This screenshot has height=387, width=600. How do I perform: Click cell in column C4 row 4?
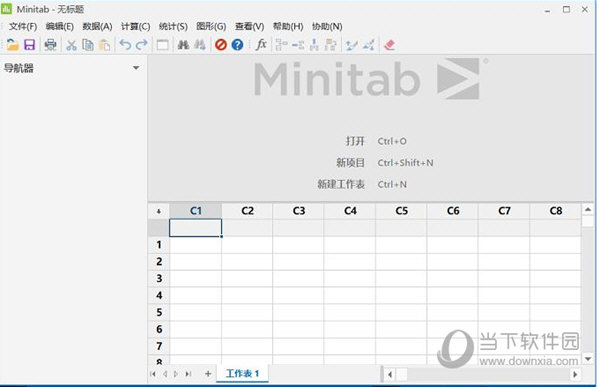[x=350, y=295]
